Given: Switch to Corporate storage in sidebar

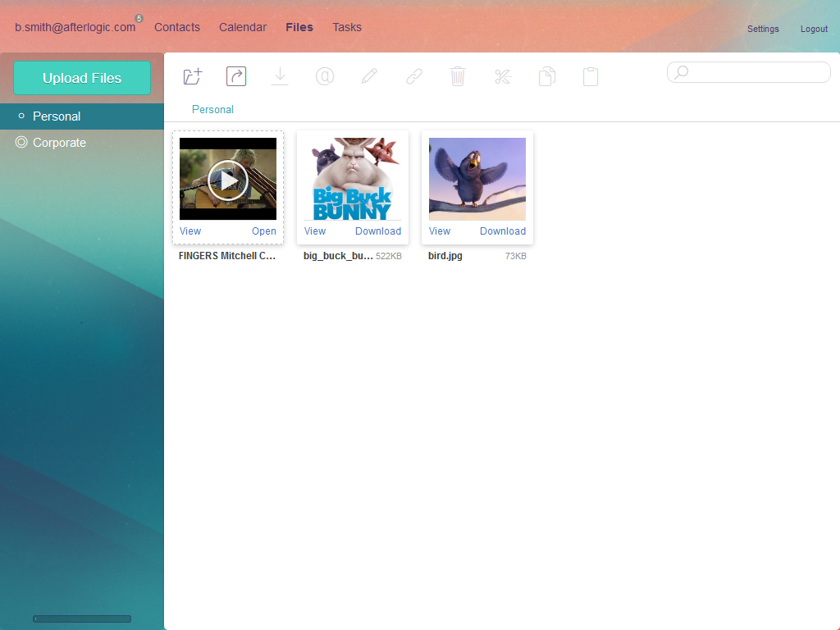Looking at the screenshot, I should pos(59,143).
